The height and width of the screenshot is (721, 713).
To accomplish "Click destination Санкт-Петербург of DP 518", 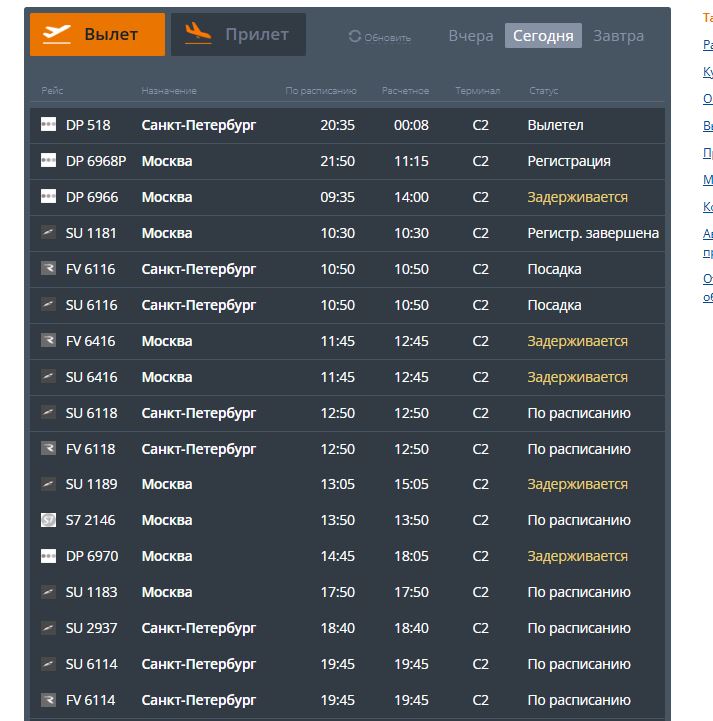I will click(x=199, y=125).
